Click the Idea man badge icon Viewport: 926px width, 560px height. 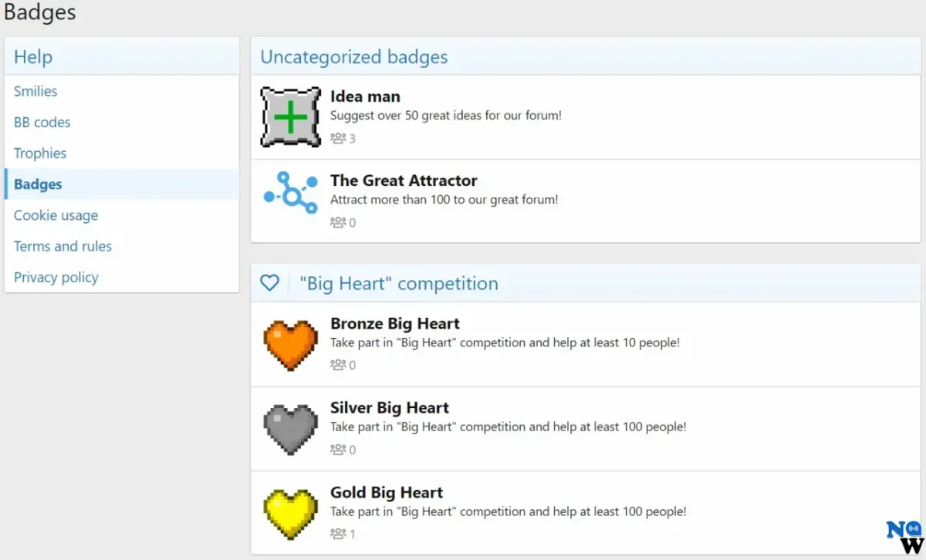[290, 116]
